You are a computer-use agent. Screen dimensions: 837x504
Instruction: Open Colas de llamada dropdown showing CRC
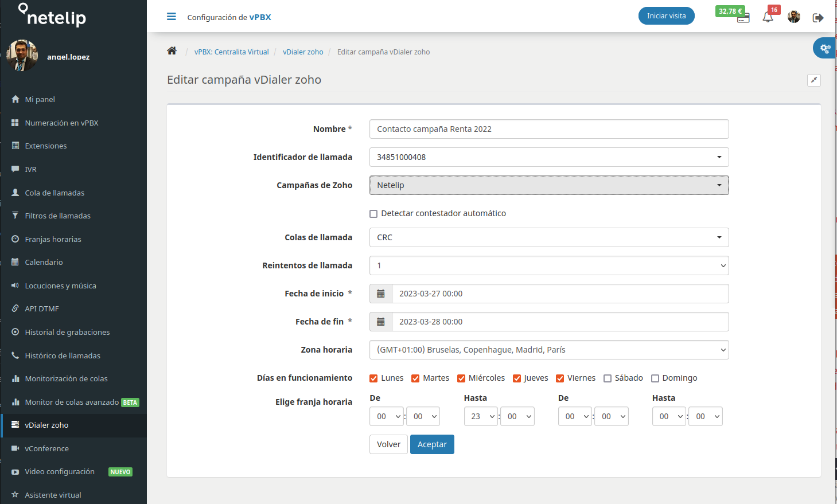point(549,237)
